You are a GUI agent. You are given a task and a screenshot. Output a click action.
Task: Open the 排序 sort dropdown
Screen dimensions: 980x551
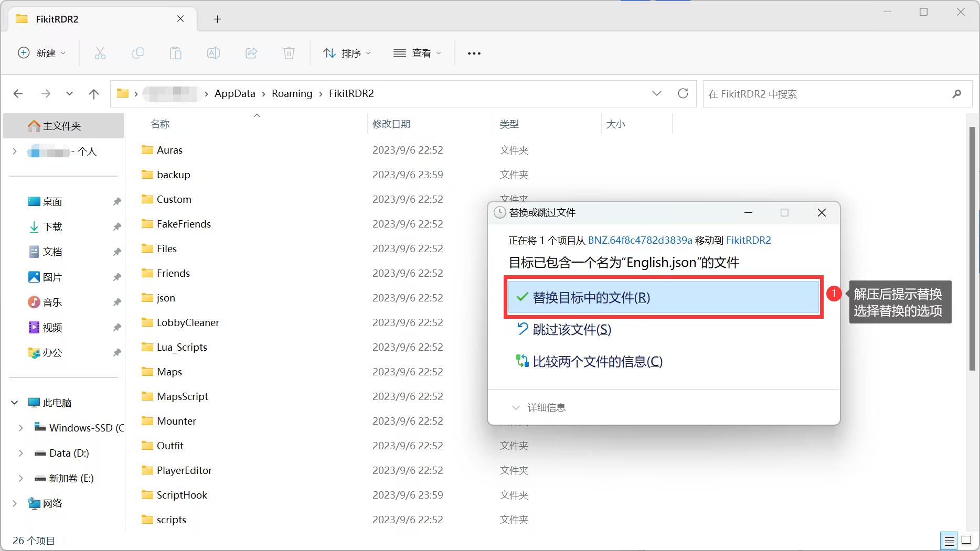click(347, 53)
